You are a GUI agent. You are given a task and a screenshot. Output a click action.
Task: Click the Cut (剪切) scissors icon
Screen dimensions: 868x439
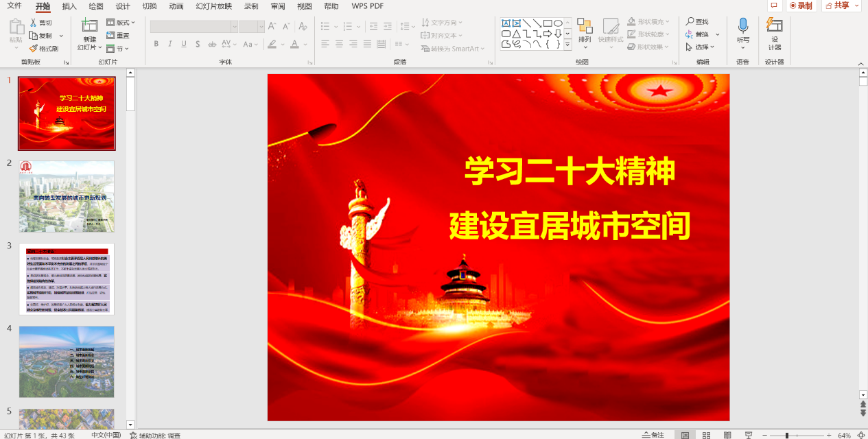point(33,23)
